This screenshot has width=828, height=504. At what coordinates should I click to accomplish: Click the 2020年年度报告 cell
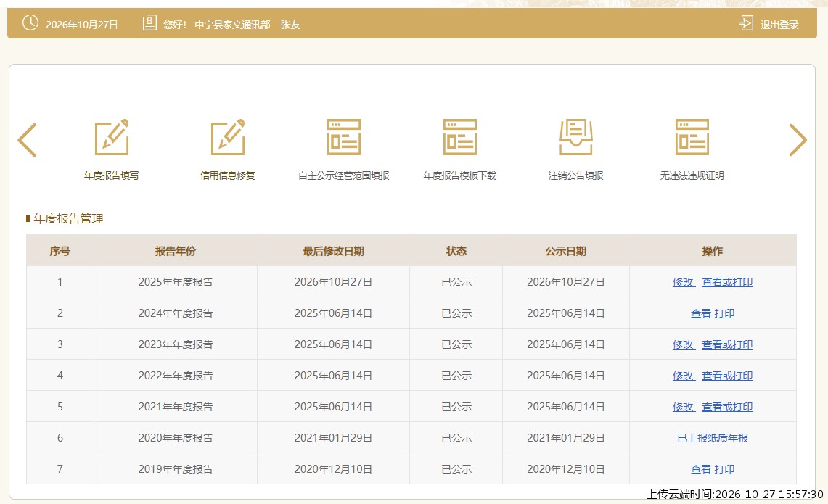point(176,438)
